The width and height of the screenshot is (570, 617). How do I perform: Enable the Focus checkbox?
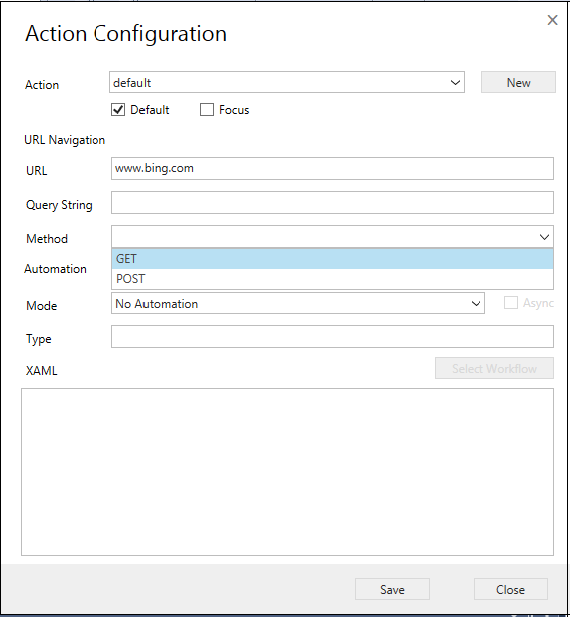207,109
